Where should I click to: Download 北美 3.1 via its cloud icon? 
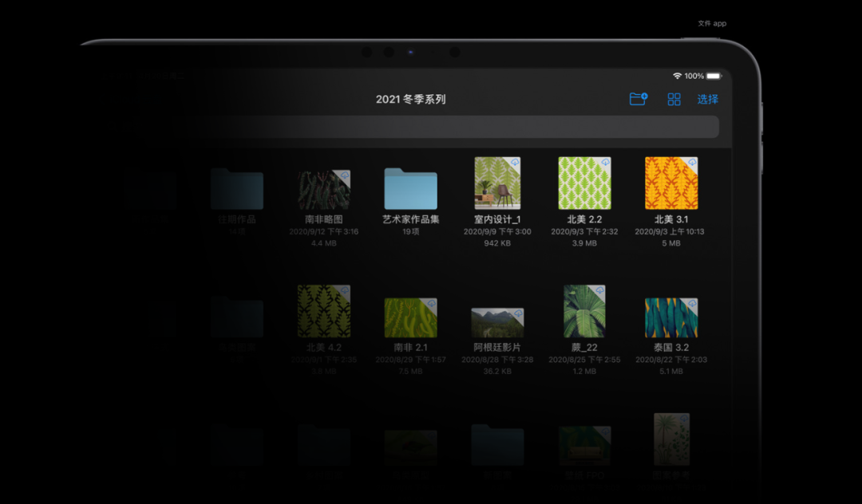tap(692, 163)
